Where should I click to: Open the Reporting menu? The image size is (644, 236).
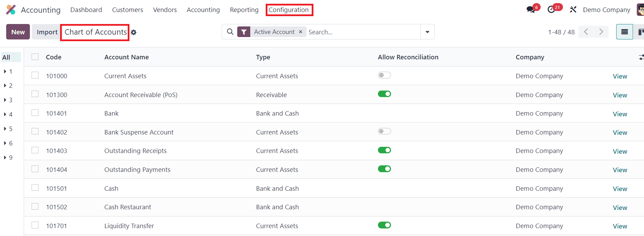244,10
